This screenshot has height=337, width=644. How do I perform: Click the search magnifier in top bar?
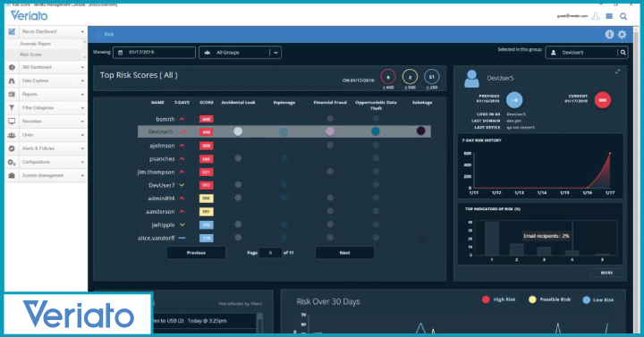[623, 16]
